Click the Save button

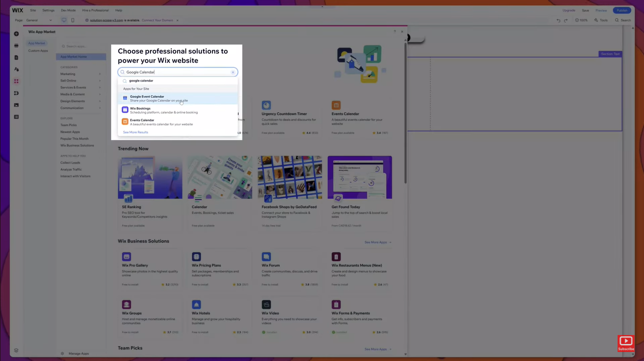585,10
